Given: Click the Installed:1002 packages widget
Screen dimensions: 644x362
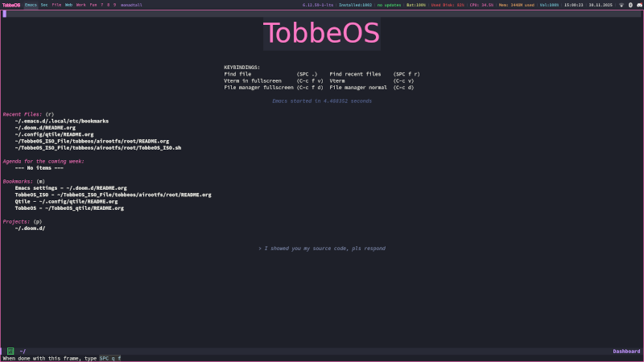Looking at the screenshot, I should 355,5.
